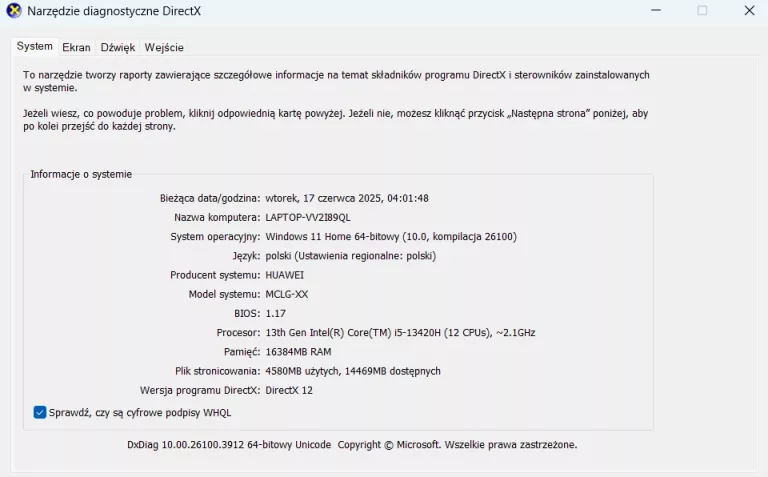The image size is (768, 477).
Task: Click the manufacturer value HUAWEI
Action: 285,275
